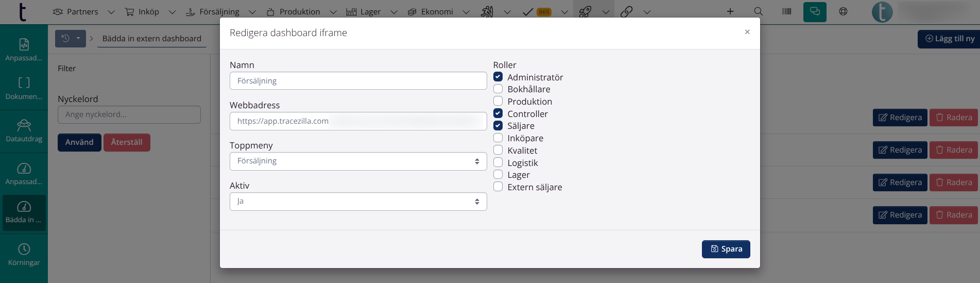Open the Ekonomi menu
Screen dimensions: 980x283
437,11
